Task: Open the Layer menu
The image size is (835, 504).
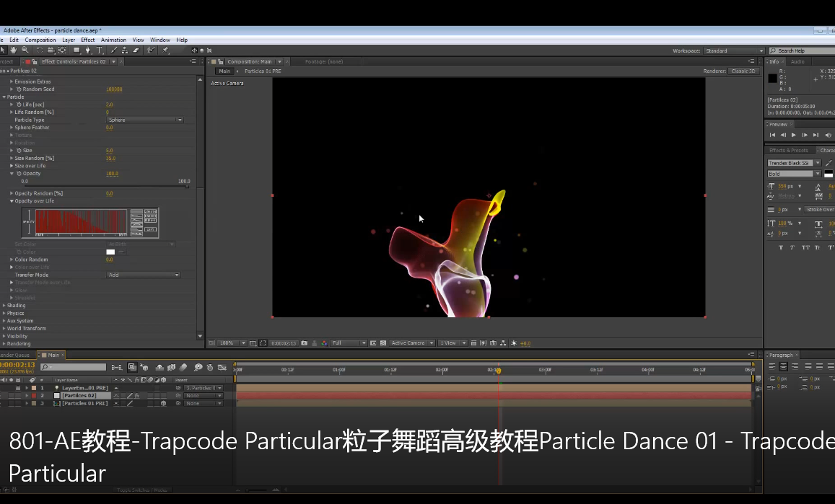Action: coord(69,40)
